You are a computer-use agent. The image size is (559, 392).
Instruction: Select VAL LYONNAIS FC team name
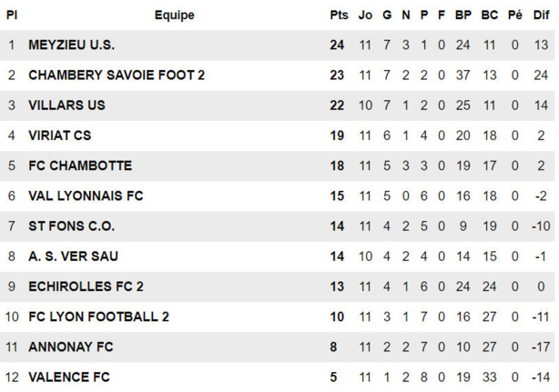pyautogui.click(x=86, y=196)
